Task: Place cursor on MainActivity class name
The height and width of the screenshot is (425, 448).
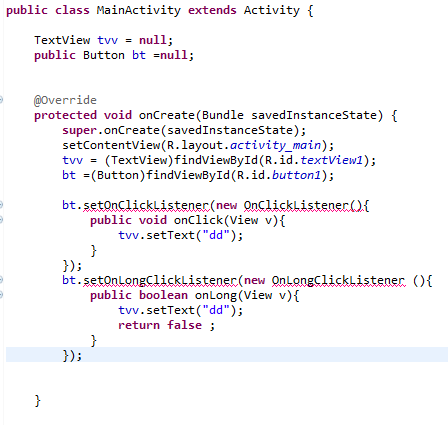Action: pyautogui.click(x=139, y=10)
